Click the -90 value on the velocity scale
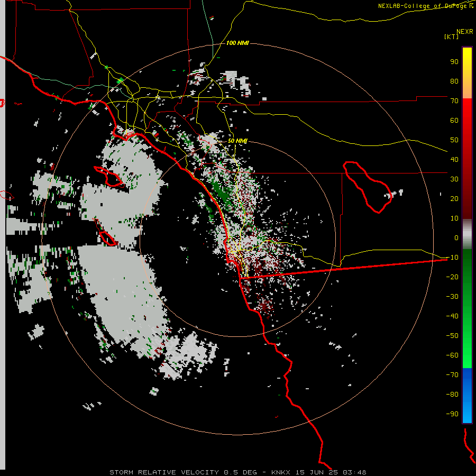476x476 pixels. click(x=452, y=414)
